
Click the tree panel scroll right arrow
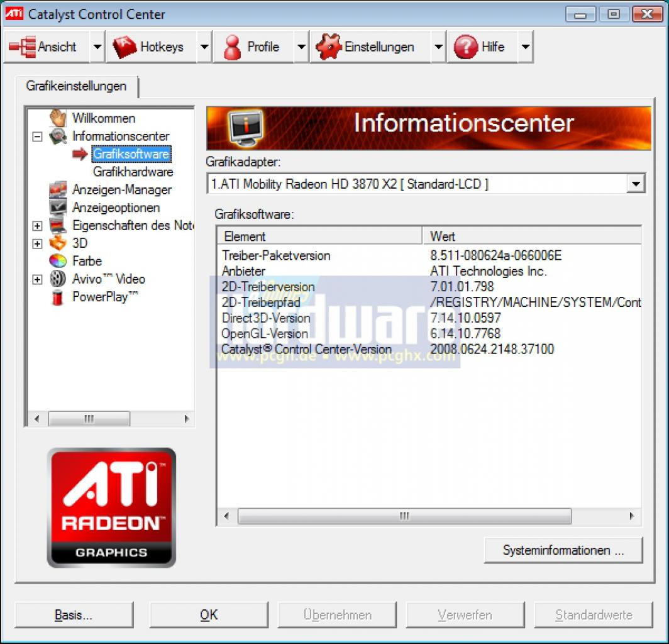click(x=187, y=419)
